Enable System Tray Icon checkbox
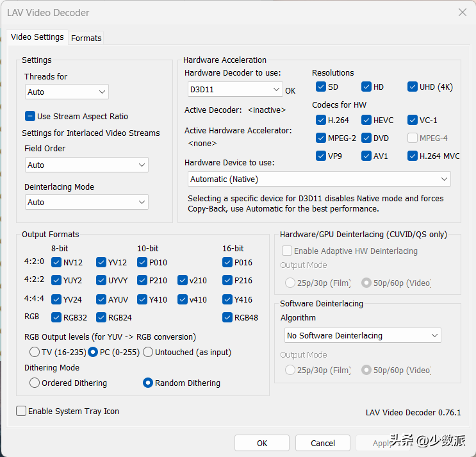Image resolution: width=476 pixels, height=457 pixels. [21, 411]
